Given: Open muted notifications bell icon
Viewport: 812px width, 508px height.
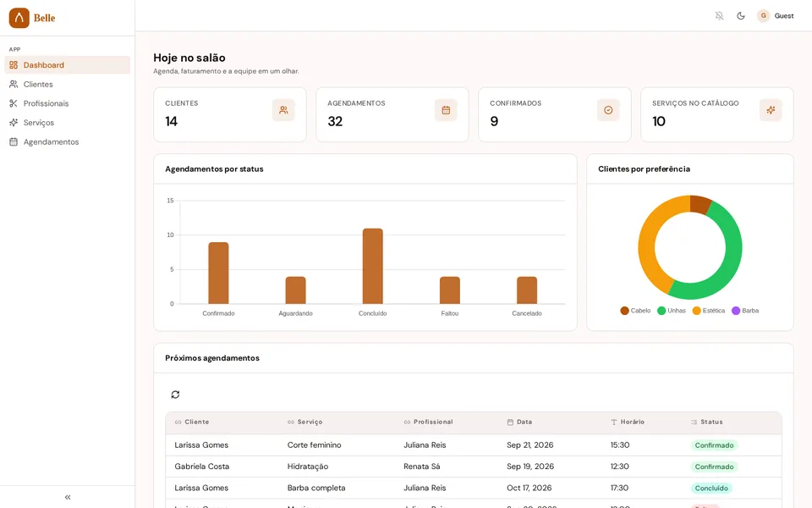Looking at the screenshot, I should point(719,15).
